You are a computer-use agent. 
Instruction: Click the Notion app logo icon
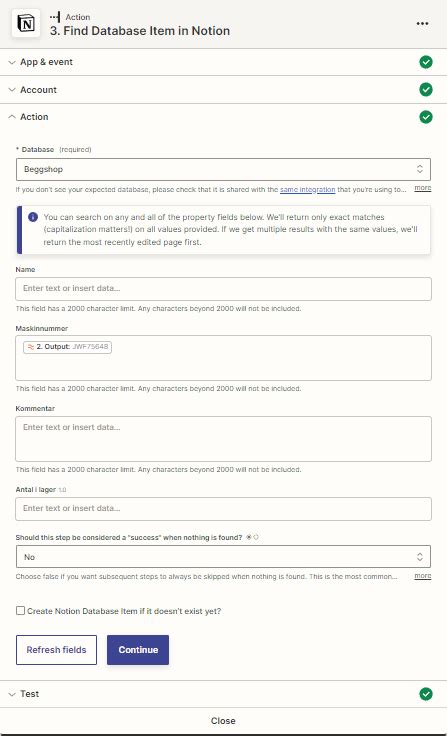click(x=26, y=23)
